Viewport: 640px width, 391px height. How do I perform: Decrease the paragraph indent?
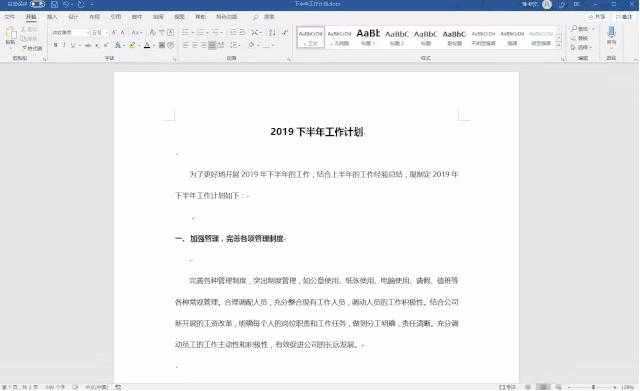[233, 32]
